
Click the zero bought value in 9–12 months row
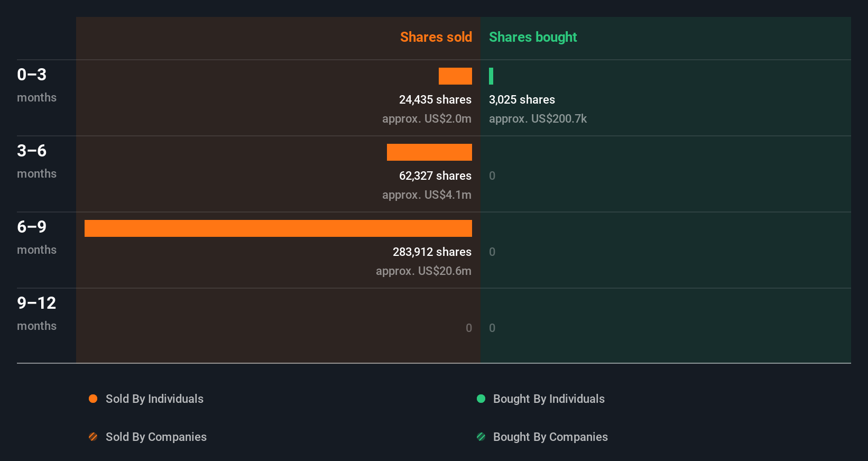click(x=492, y=328)
